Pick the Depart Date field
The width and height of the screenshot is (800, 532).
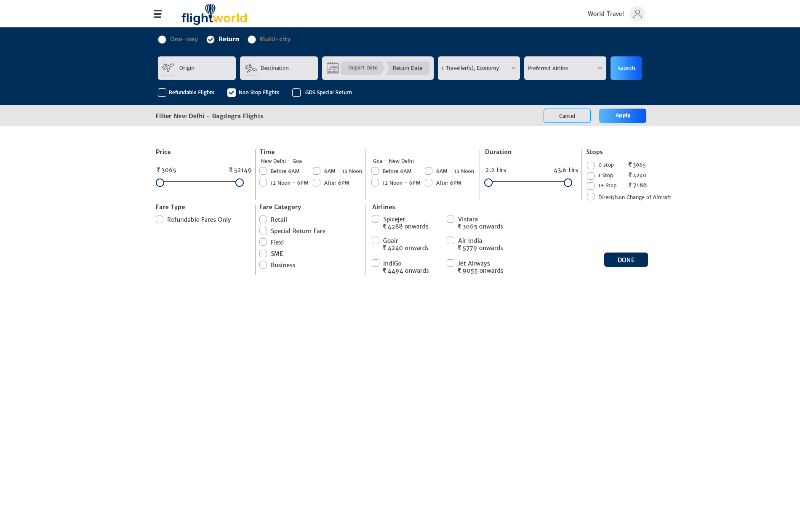363,68
